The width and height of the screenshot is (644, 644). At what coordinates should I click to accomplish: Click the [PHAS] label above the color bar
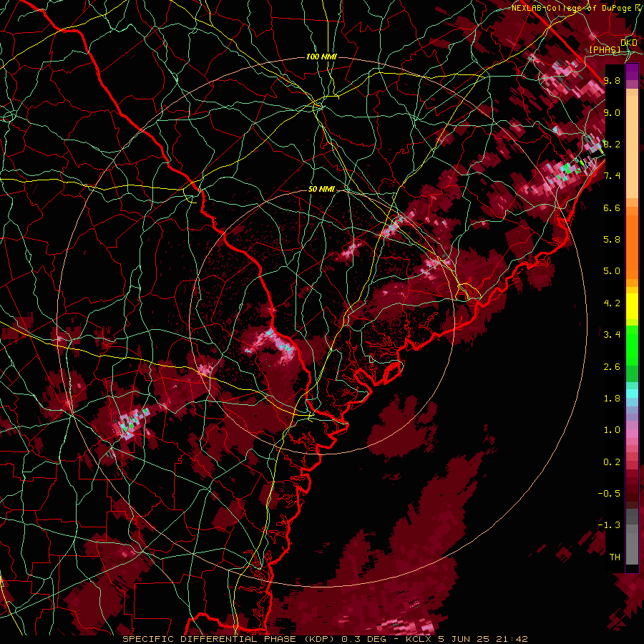605,50
